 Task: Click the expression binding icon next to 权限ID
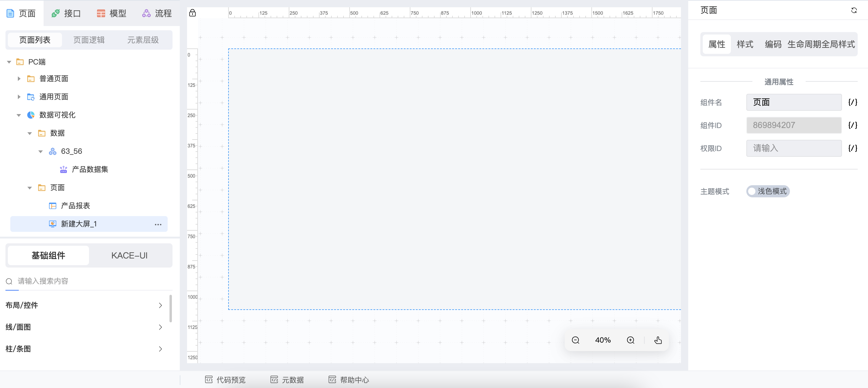click(853, 148)
